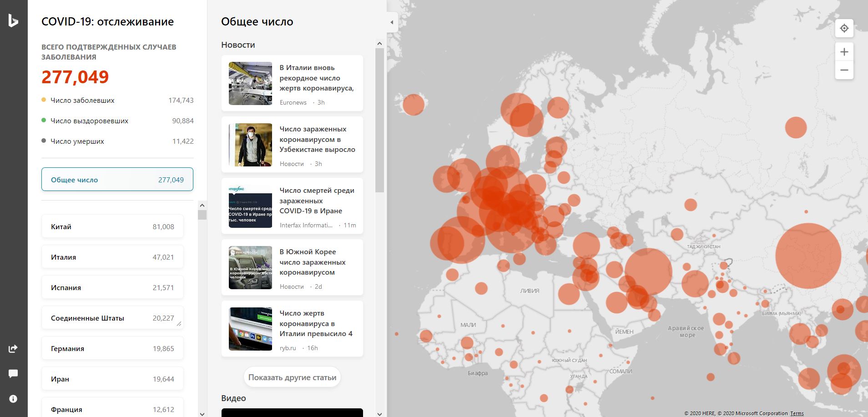Viewport: 868px width, 417px height.
Task: Click the info icon in sidebar
Action: click(x=13, y=399)
